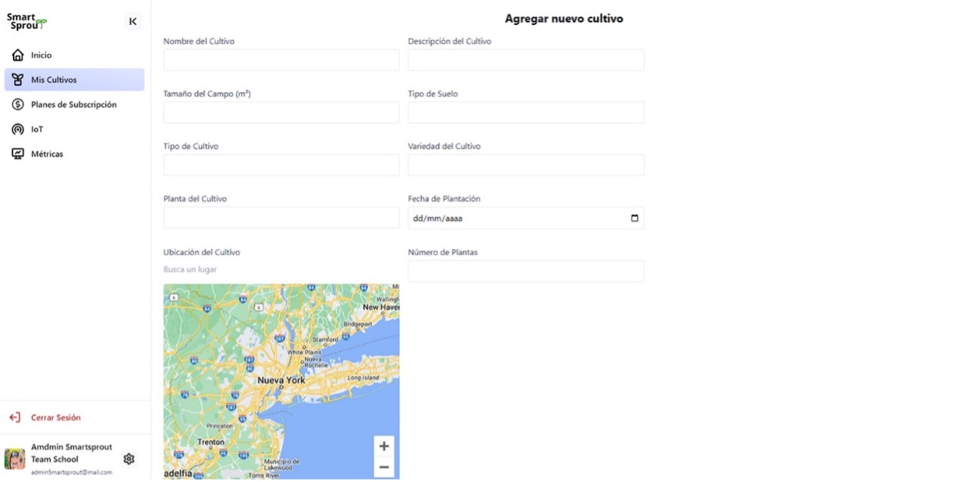Go to Inicio in the sidebar

[41, 55]
